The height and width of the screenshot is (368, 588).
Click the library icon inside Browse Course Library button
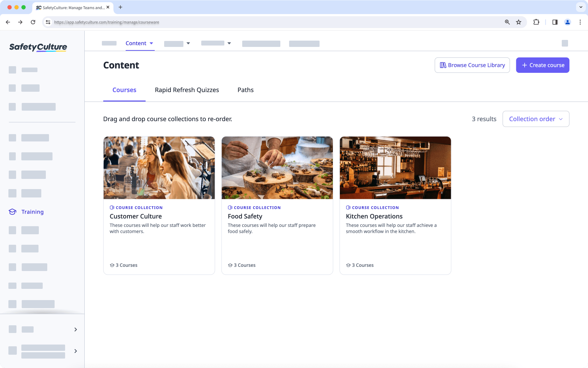click(443, 65)
